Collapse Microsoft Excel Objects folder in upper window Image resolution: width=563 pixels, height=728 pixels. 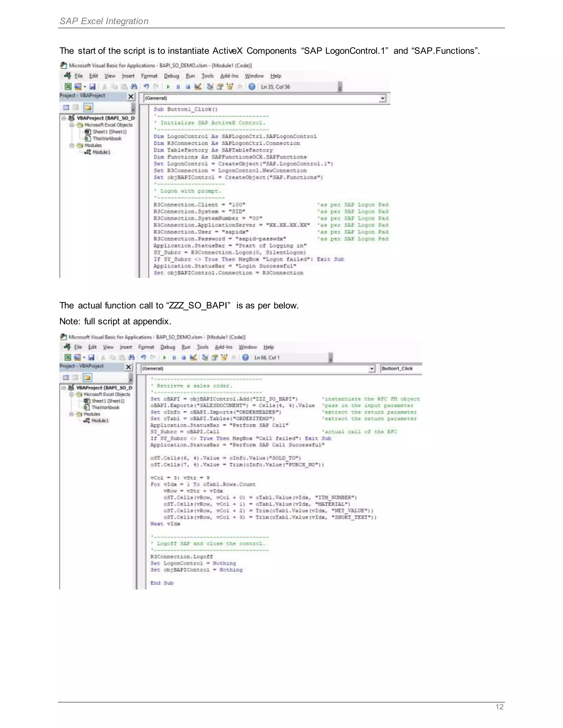72,125
